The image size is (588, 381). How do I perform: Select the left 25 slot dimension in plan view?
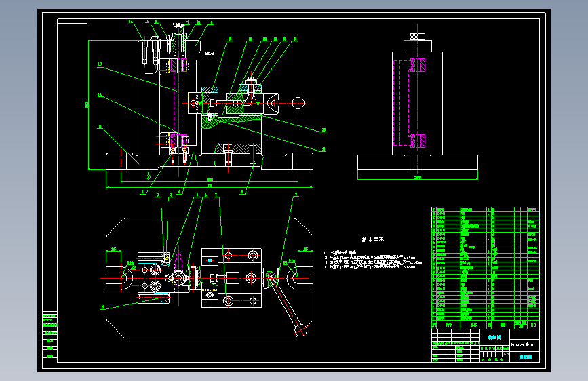[114, 249]
